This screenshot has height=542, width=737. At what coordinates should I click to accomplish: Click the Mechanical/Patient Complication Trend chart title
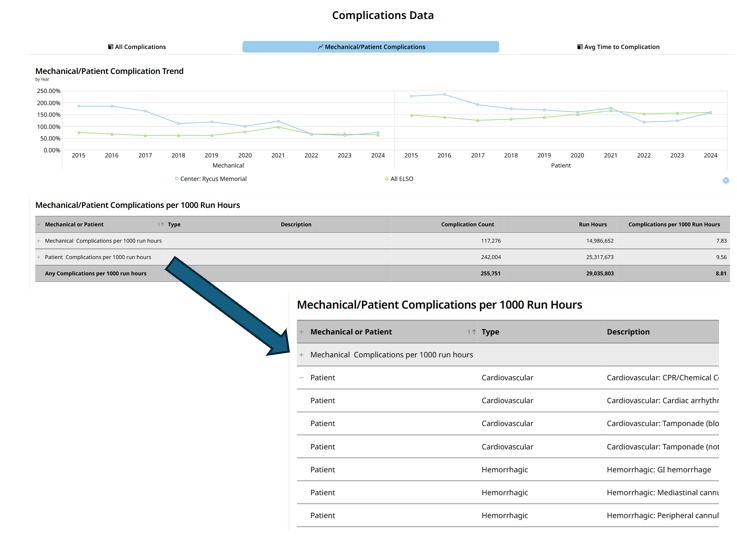click(110, 71)
